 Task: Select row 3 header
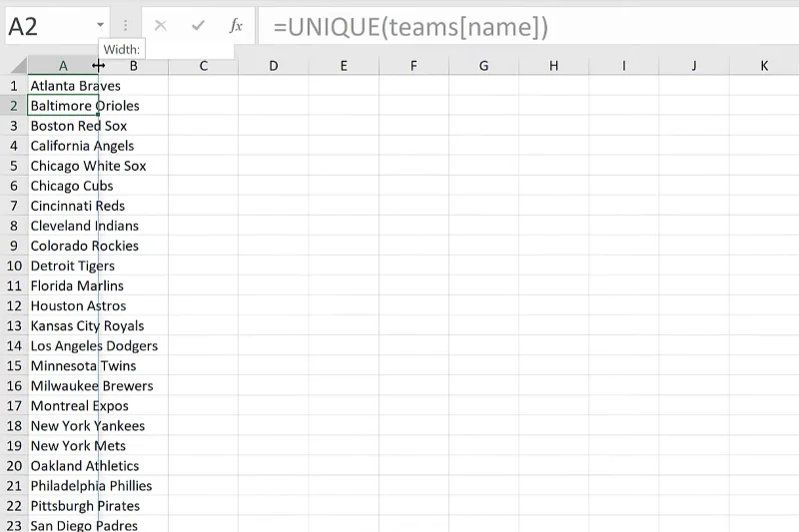(14, 126)
